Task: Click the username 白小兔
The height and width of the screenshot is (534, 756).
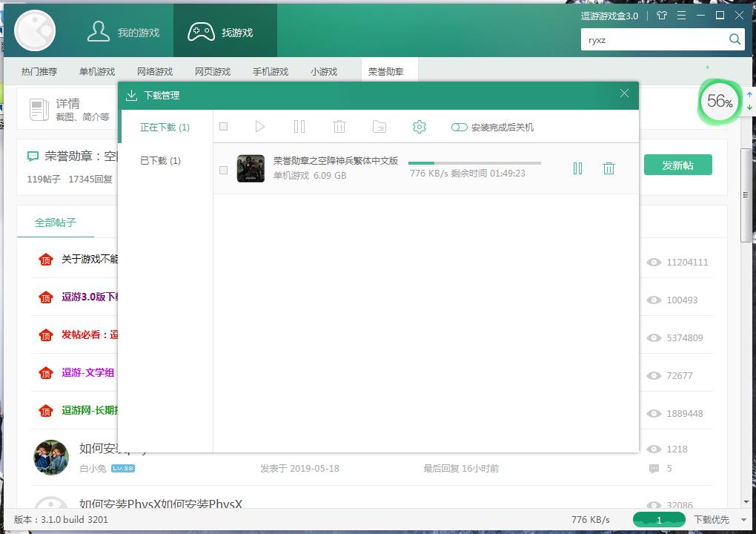Action: tap(93, 469)
